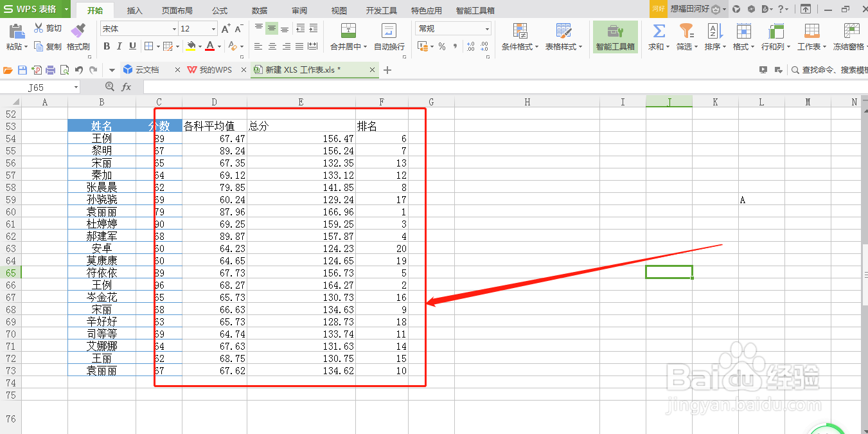The width and height of the screenshot is (868, 434).
Task: Open the WPS 表格 application menu button
Action: tap(35, 9)
